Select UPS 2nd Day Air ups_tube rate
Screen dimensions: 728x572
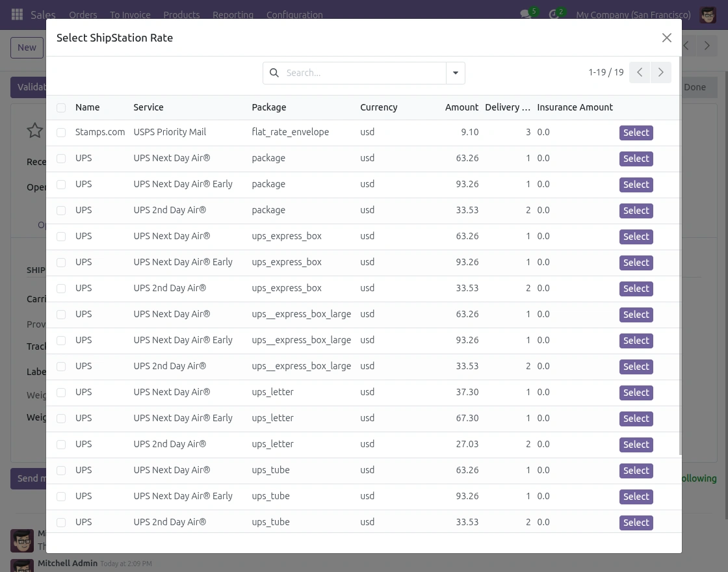636,523
